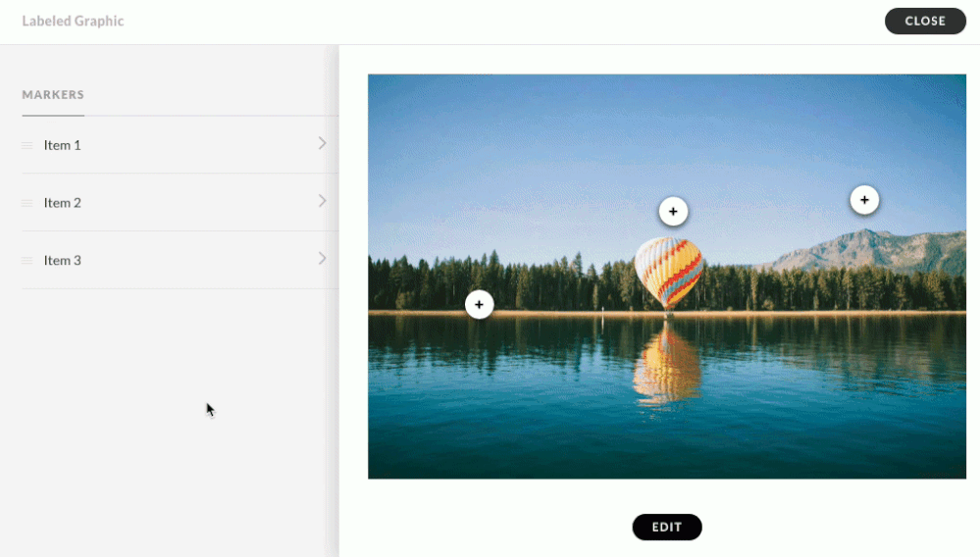This screenshot has height=557, width=980.
Task: Click the drag handle beside Item 1
Action: tap(26, 145)
